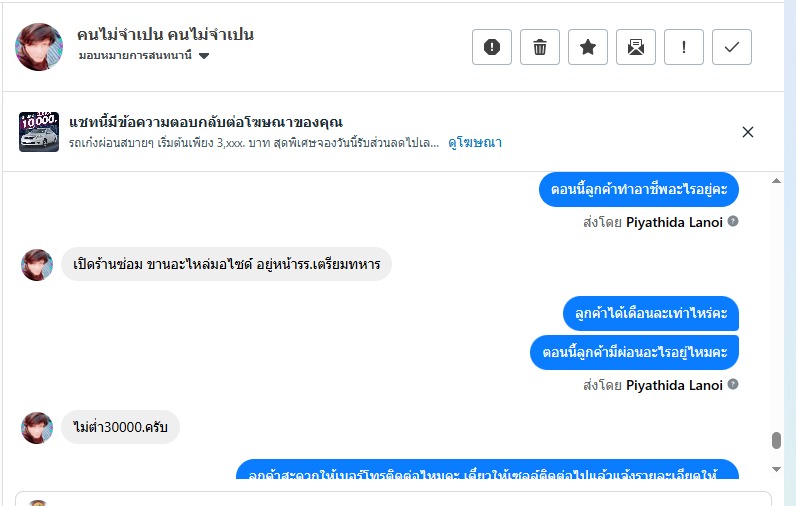Mark as unread using the envelope icon

tap(636, 47)
